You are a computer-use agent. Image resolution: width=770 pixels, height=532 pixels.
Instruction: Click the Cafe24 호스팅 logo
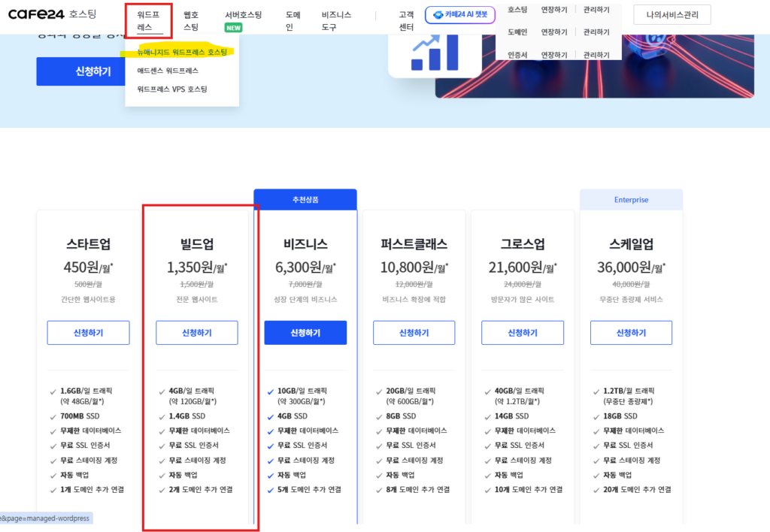[x=52, y=14]
